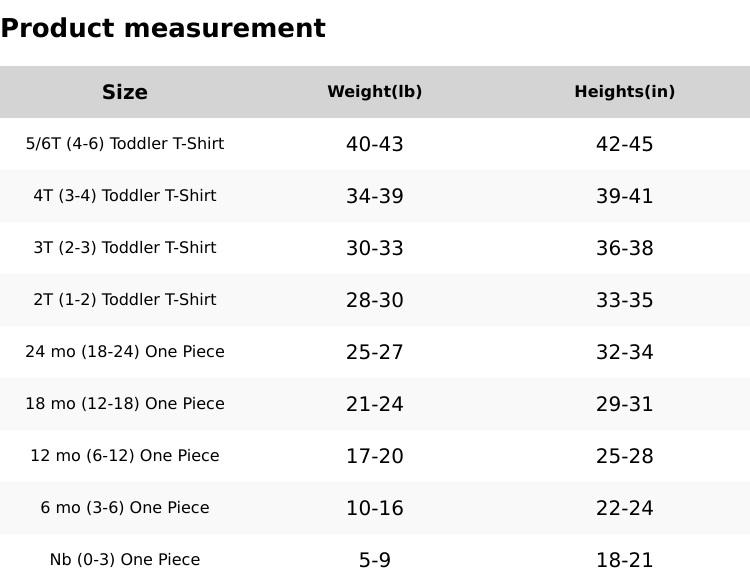Choose the 3T (2-3) Toddler T-Shirt size
The image size is (750, 586).
125,248
